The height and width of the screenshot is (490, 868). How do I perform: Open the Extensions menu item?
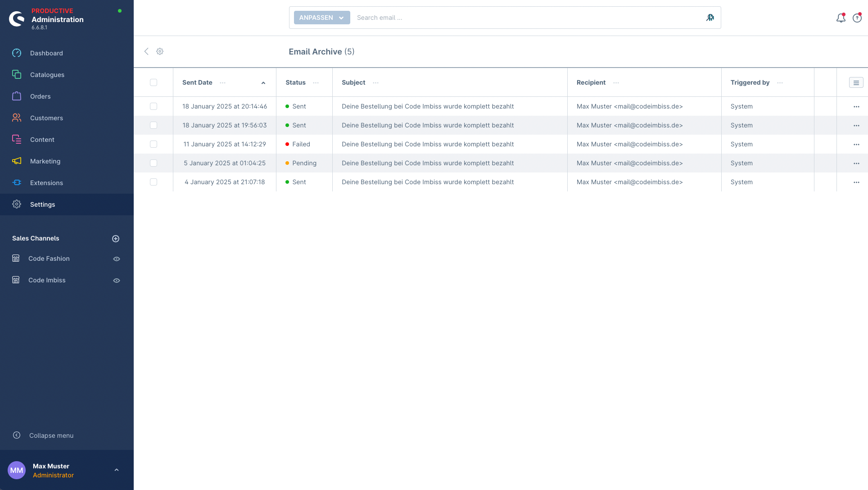(67, 183)
